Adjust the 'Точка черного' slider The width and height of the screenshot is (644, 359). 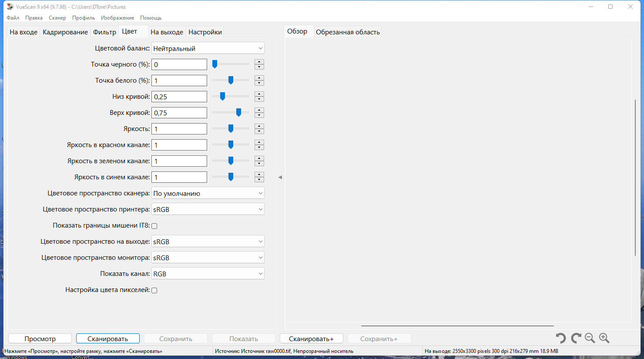pos(231,64)
